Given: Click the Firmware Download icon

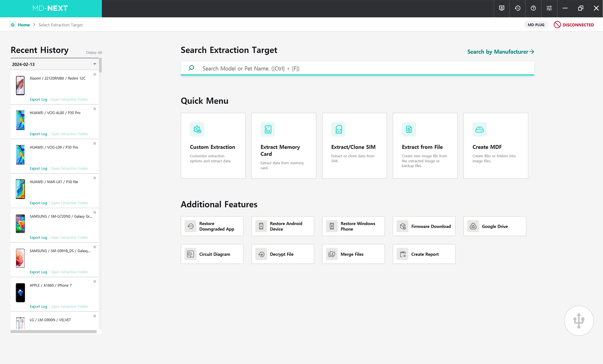Looking at the screenshot, I should 403,226.
